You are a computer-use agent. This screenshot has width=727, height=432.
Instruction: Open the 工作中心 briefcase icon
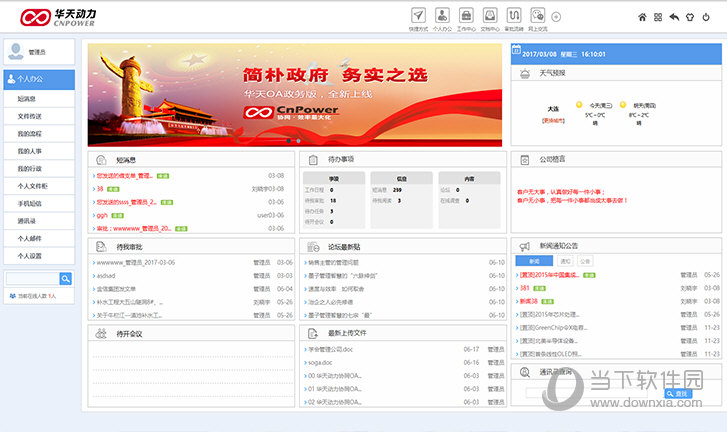(x=466, y=15)
